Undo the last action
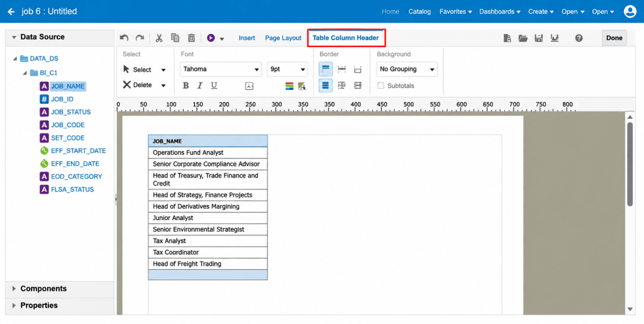 pos(124,38)
